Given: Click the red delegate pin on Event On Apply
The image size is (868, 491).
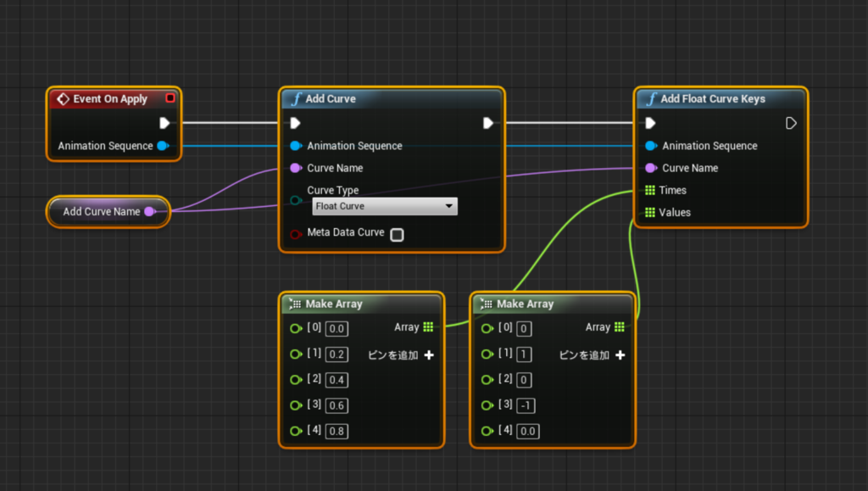Looking at the screenshot, I should (x=170, y=98).
